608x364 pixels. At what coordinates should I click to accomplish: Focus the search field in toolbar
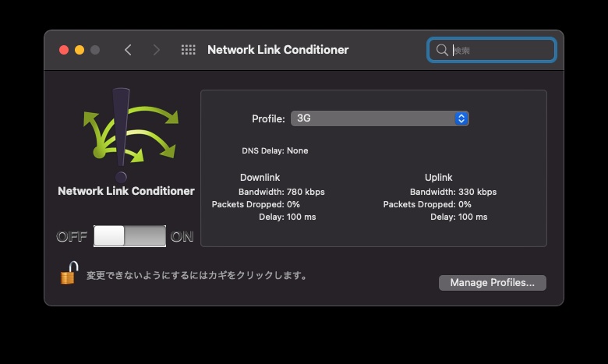[492, 50]
